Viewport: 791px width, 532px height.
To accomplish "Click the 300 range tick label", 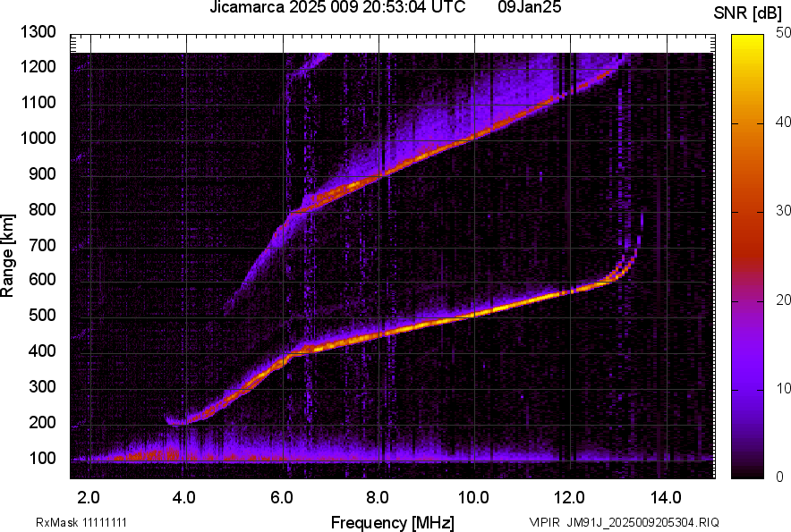I will (42, 386).
